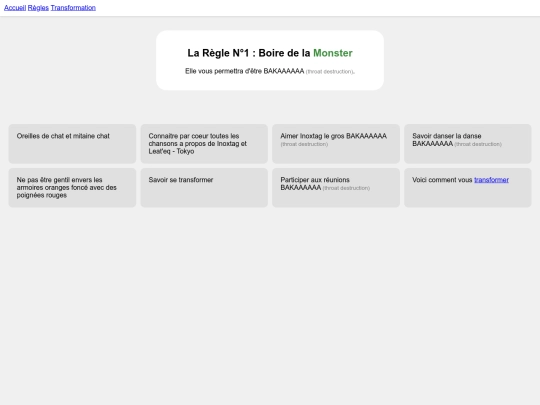Click 'Savoir danser la danse' card text
Image resolution: width=540 pixels, height=405 pixels.
point(447,136)
